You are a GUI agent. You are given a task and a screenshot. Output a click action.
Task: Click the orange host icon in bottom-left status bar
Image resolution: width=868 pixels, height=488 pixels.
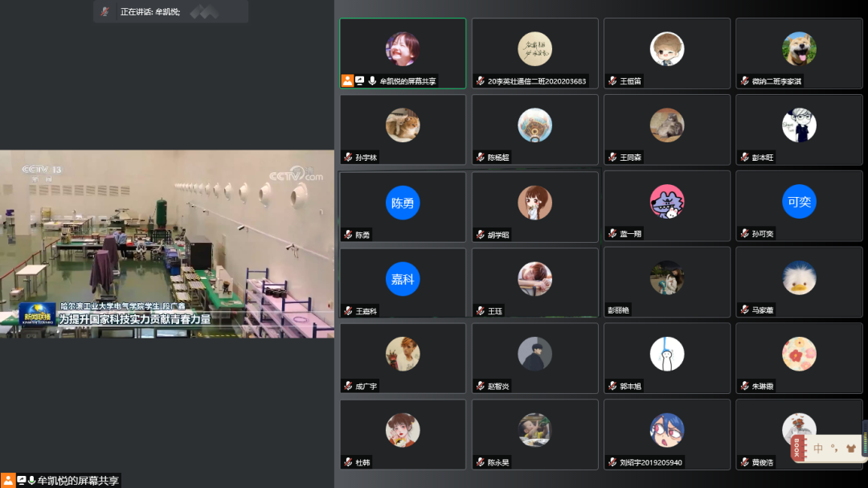[8, 480]
